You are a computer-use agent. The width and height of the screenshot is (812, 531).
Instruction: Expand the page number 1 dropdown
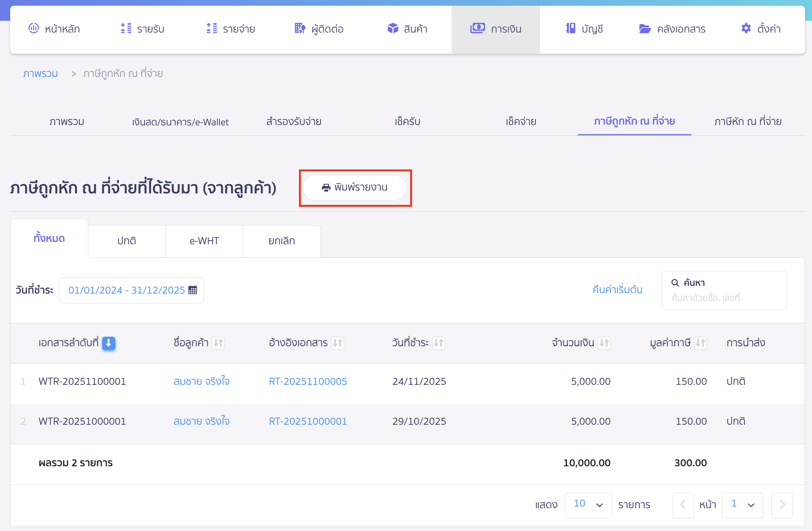click(x=742, y=505)
